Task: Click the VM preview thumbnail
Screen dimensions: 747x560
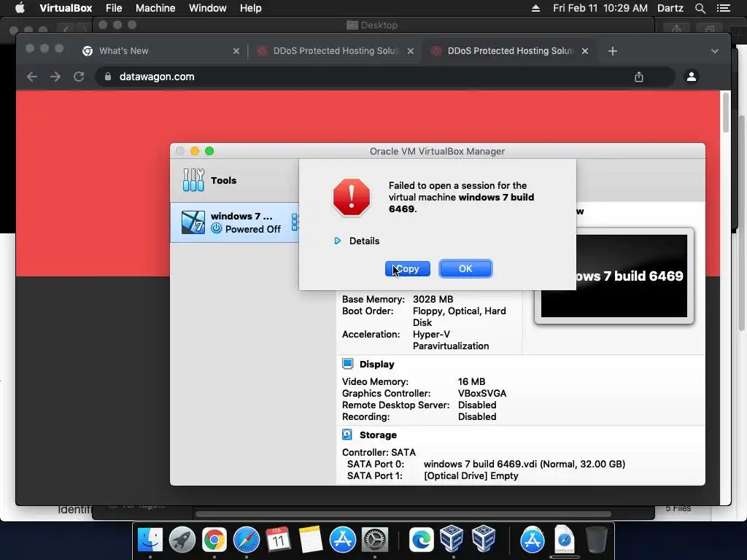Action: tap(614, 276)
